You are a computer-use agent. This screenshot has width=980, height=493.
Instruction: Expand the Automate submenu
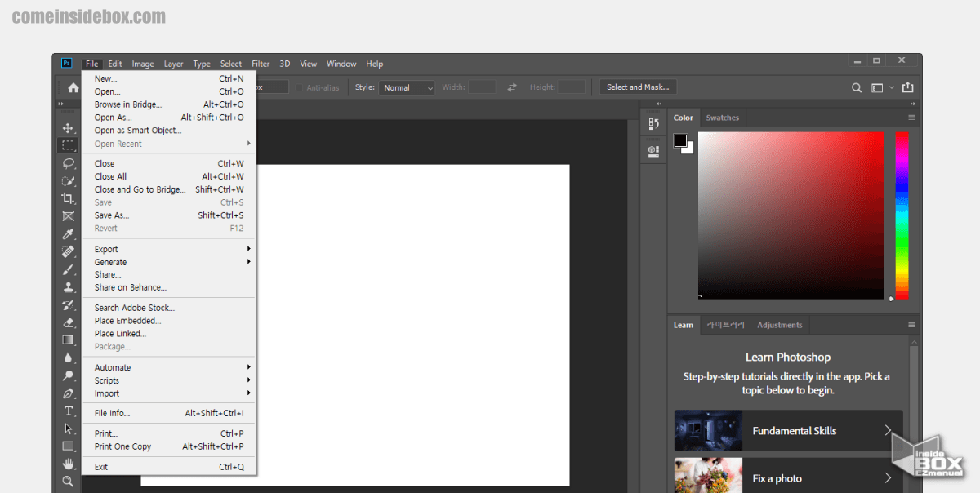pos(170,367)
